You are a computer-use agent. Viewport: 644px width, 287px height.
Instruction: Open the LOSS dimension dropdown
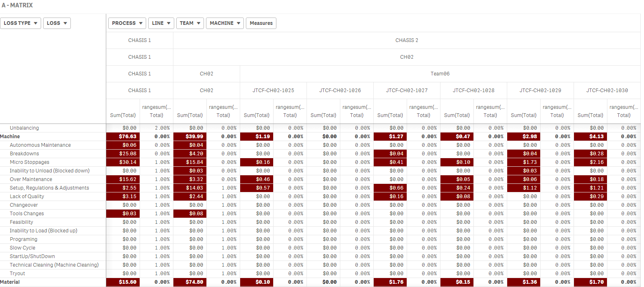pyautogui.click(x=57, y=23)
